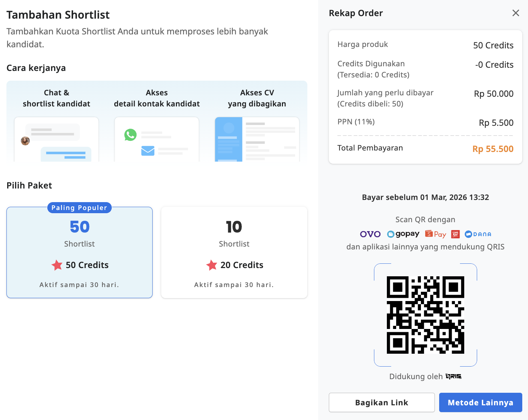Select the 50 Shortlist package

pos(80,253)
